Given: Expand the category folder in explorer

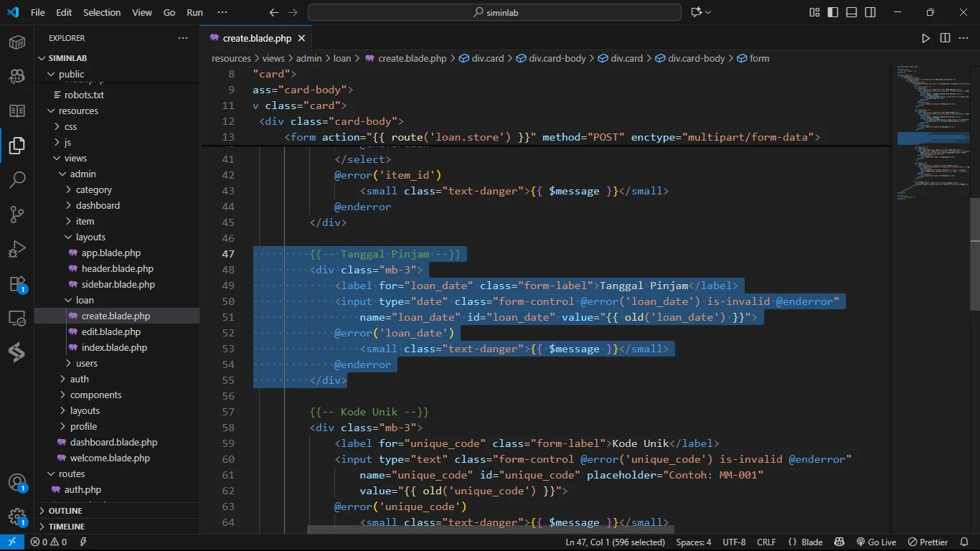Looking at the screenshot, I should (93, 189).
